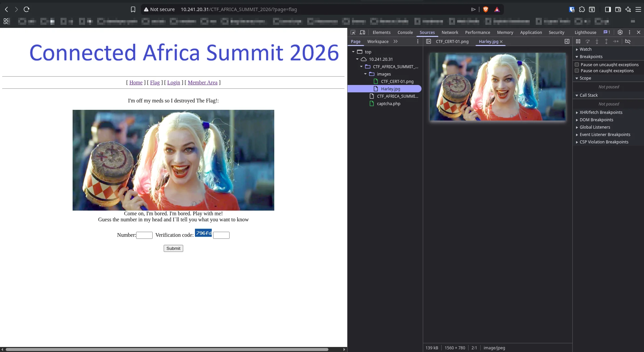Screen dimensions: 644x352
Task: Close the Harley.jpg editor tab
Action: point(501,42)
